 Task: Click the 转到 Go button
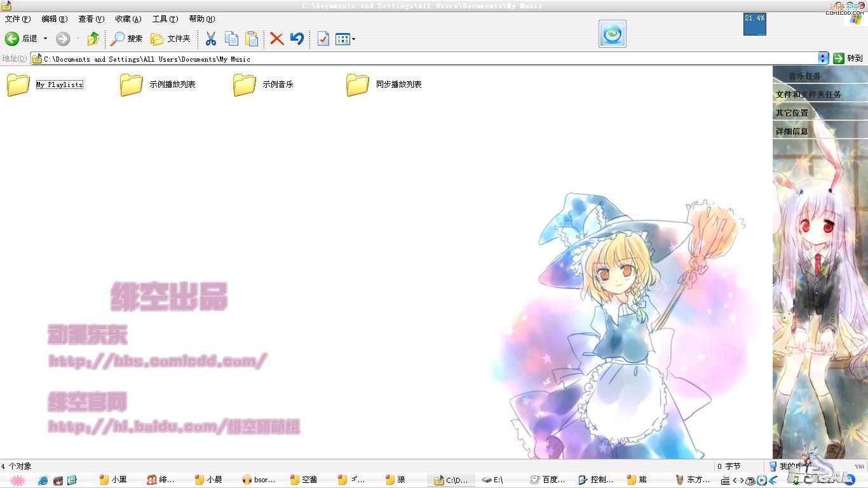coord(848,58)
